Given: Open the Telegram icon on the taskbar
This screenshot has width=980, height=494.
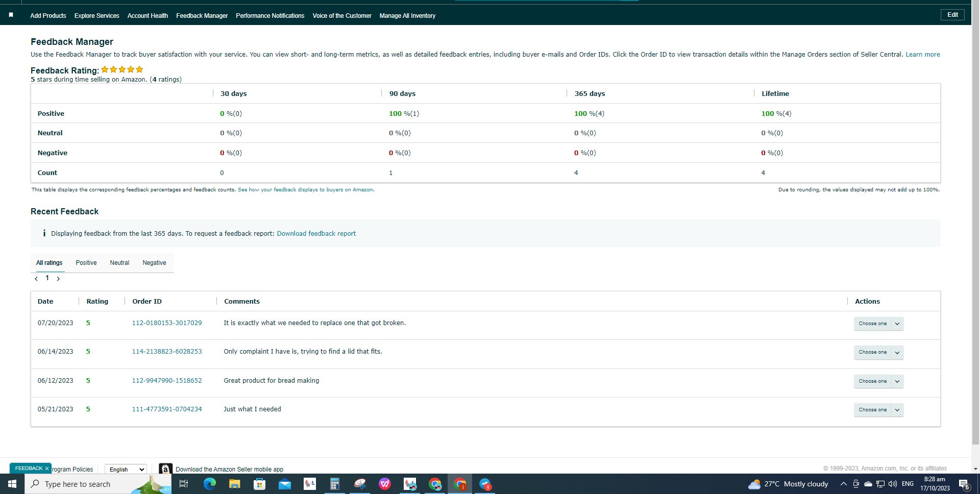Looking at the screenshot, I should tap(485, 484).
